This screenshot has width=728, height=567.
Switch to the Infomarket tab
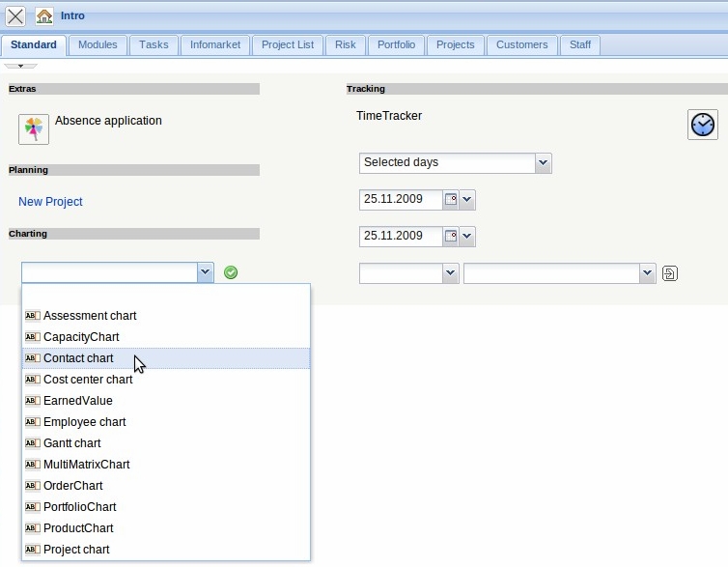[x=214, y=44]
